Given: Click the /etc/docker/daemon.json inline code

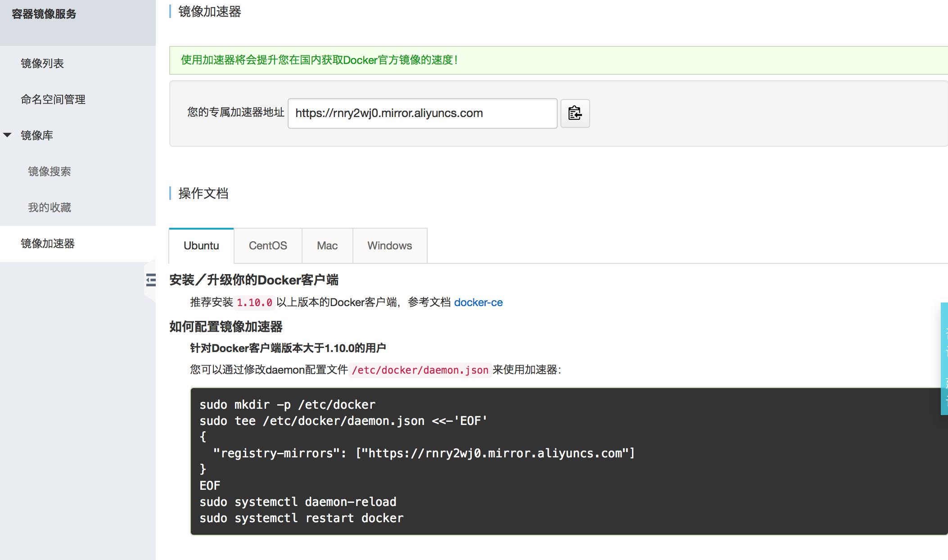Looking at the screenshot, I should (420, 370).
